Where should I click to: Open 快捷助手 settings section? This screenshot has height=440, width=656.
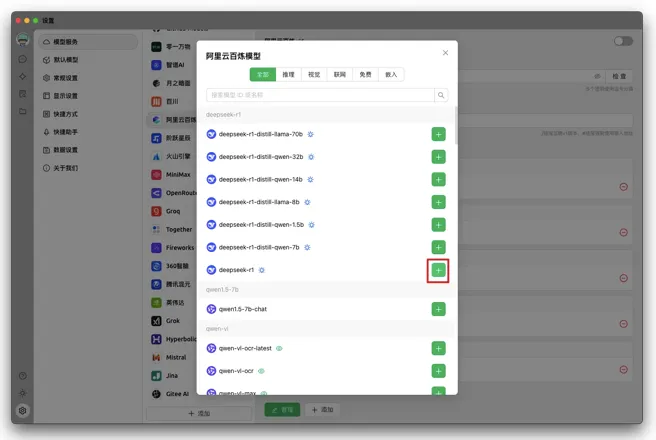88,132
